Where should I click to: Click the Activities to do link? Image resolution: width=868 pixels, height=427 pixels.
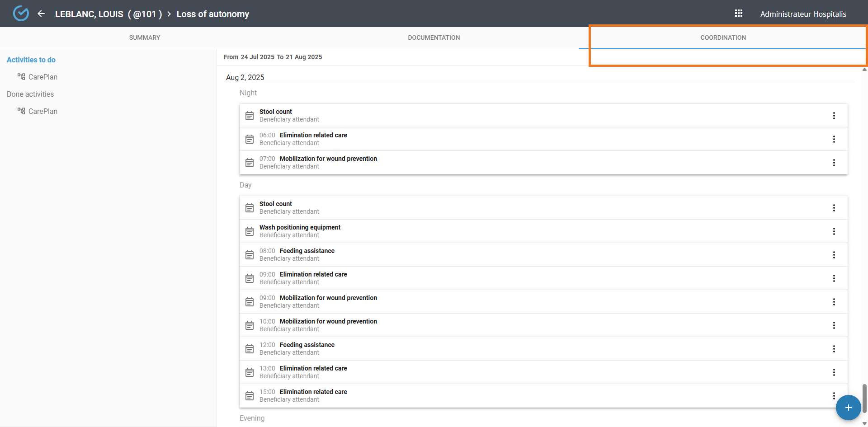(x=31, y=60)
